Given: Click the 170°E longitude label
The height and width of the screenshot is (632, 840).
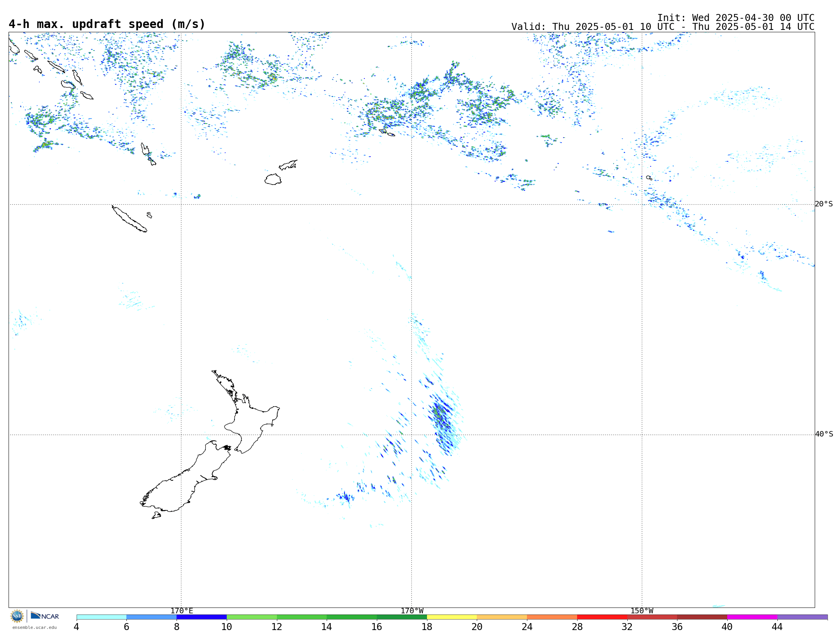Looking at the screenshot, I should [x=182, y=611].
